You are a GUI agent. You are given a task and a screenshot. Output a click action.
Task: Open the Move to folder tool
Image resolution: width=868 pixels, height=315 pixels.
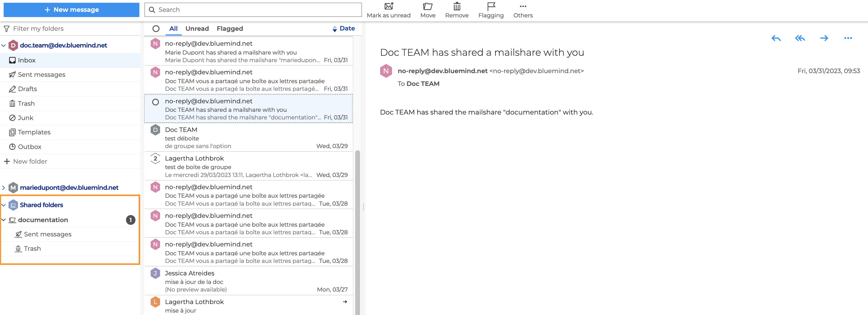(x=428, y=6)
